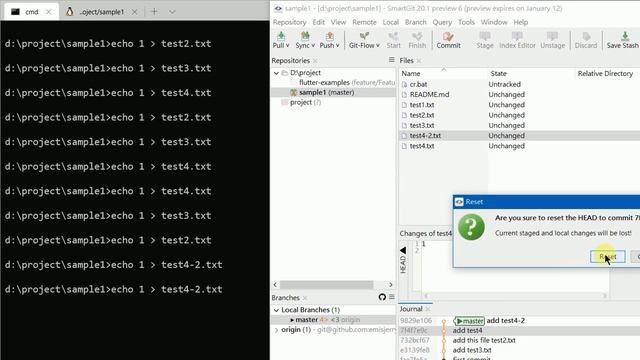640x360 pixels.
Task: Open the Window menu
Action: [494, 22]
